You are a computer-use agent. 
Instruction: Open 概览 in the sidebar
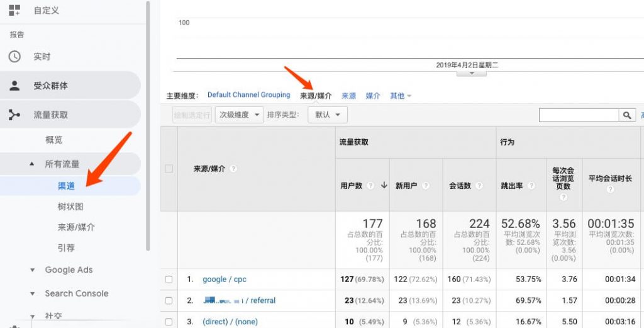54,140
